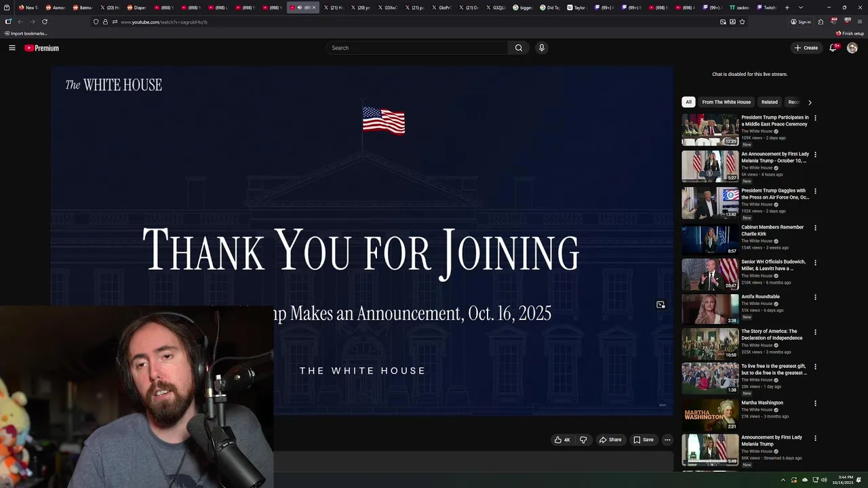Click the picture-in-picture icon on video
Viewport: 868px width, 488px height.
[660, 305]
